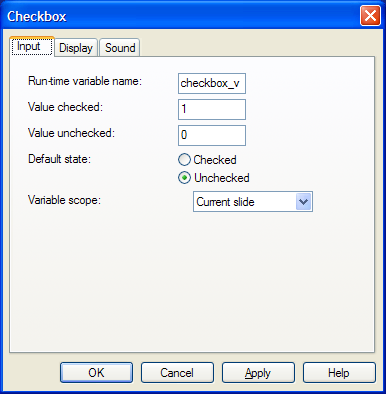Open Help for the Checkbox dialog
The width and height of the screenshot is (386, 394).
(339, 373)
